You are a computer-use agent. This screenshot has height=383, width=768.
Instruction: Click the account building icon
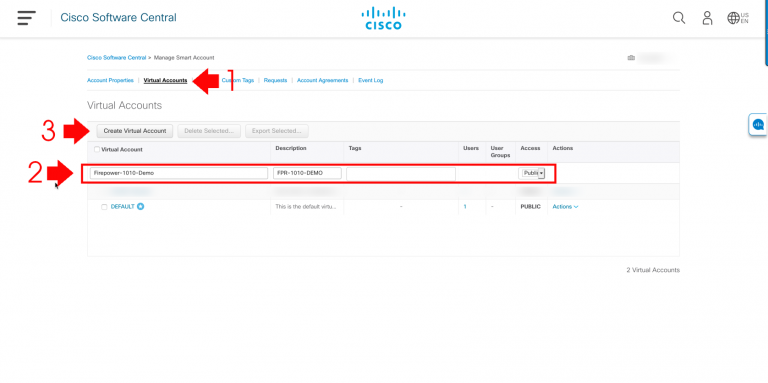click(x=631, y=58)
